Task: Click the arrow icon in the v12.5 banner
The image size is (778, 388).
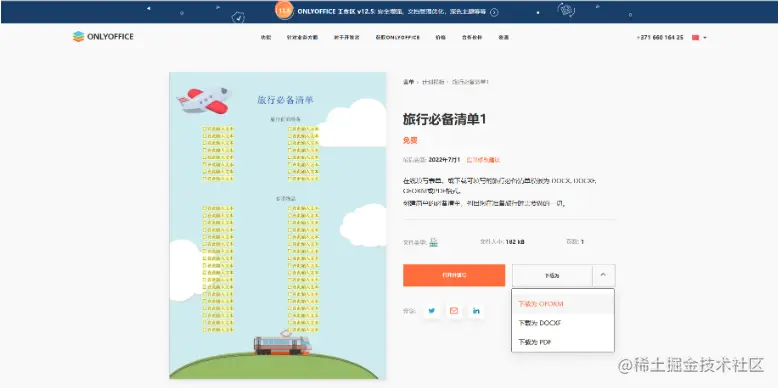Action: [494, 12]
